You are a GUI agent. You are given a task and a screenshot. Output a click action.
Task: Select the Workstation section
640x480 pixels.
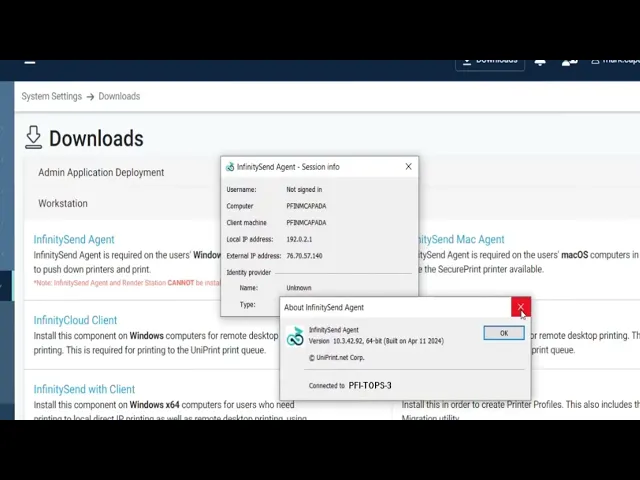point(63,203)
